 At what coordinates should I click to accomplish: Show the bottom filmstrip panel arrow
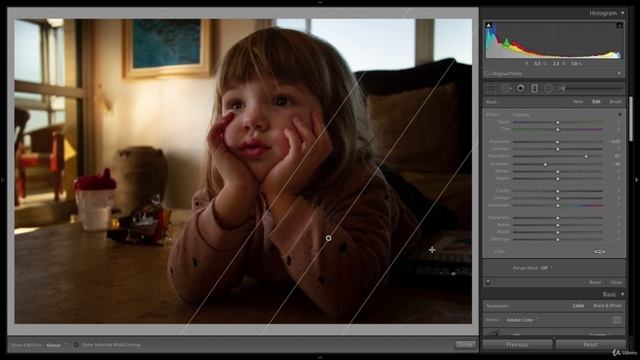(320, 358)
